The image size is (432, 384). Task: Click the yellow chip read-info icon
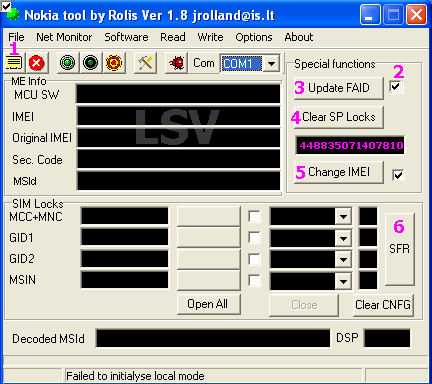click(14, 62)
